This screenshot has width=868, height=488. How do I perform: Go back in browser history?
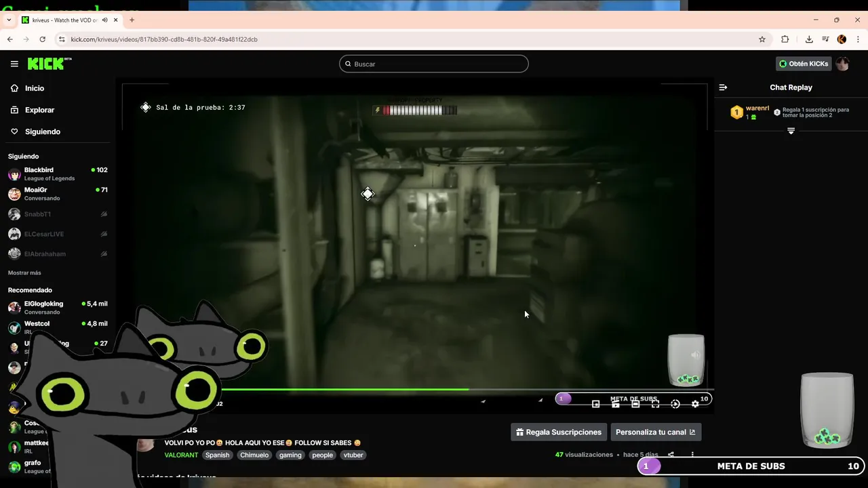pos(9,39)
